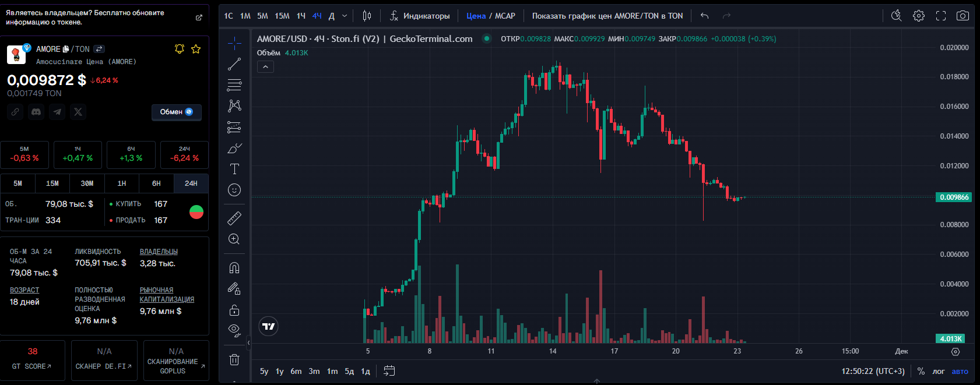The image size is (980, 385).
Task: Open the pattern drawing tools
Action: (x=234, y=106)
